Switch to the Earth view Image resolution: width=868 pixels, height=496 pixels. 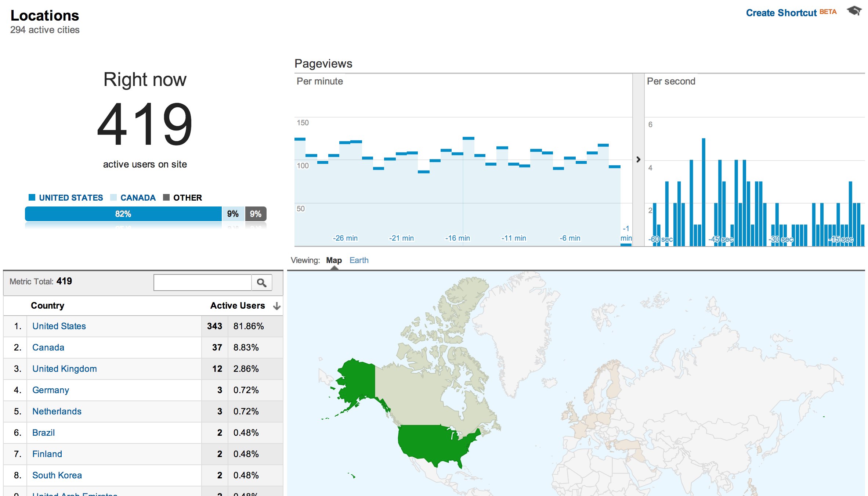pyautogui.click(x=359, y=260)
